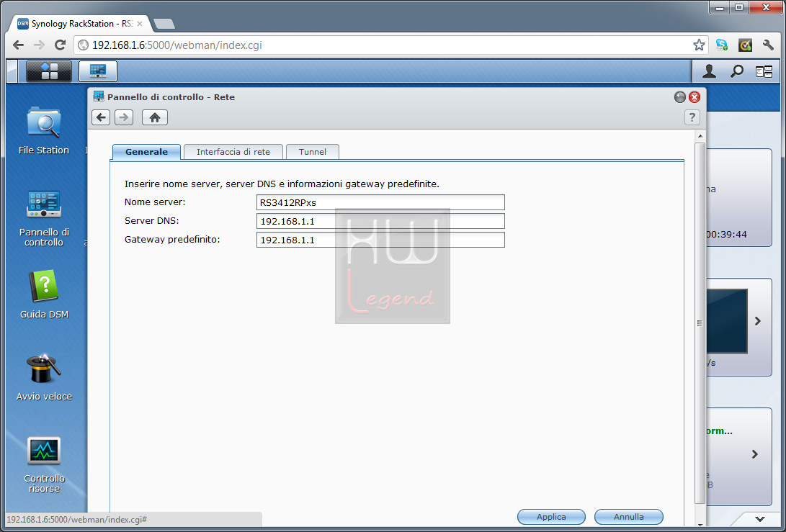Go forward in Control Panel window
This screenshot has height=532, width=786.
(x=124, y=117)
